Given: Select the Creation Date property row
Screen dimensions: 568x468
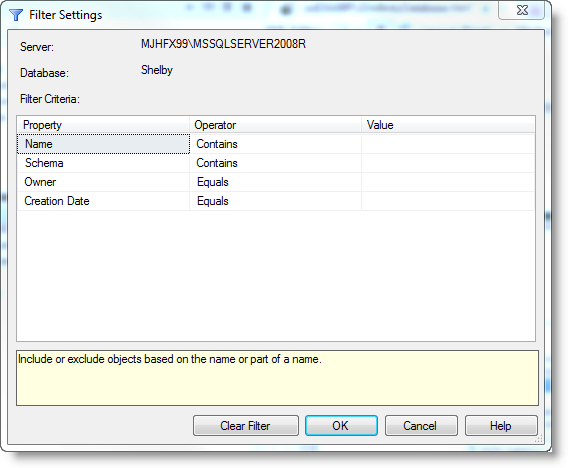Looking at the screenshot, I should pyautogui.click(x=103, y=201).
